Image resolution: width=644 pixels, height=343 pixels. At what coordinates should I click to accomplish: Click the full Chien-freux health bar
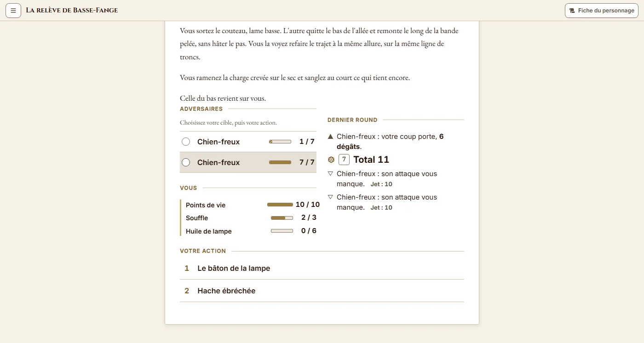coord(280,162)
